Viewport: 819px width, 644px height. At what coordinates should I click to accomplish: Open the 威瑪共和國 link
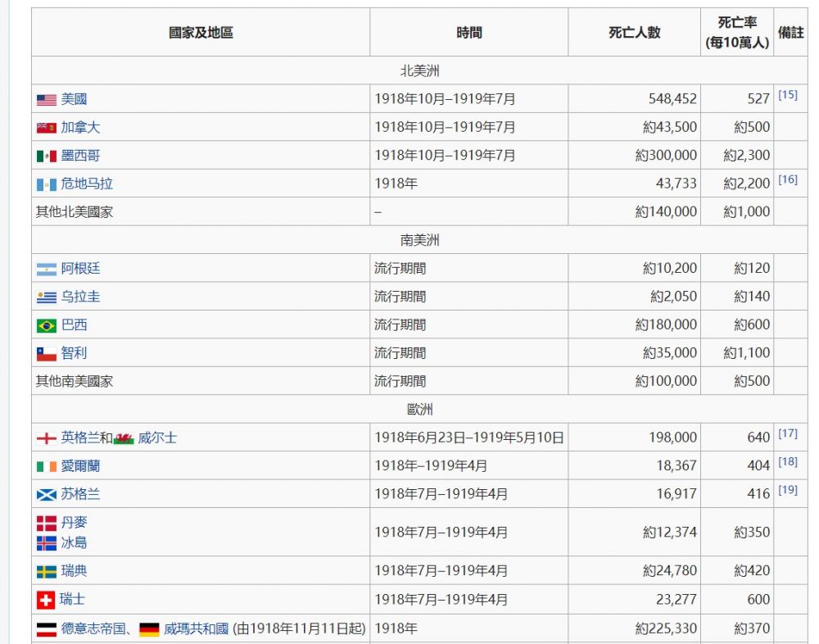(x=196, y=628)
